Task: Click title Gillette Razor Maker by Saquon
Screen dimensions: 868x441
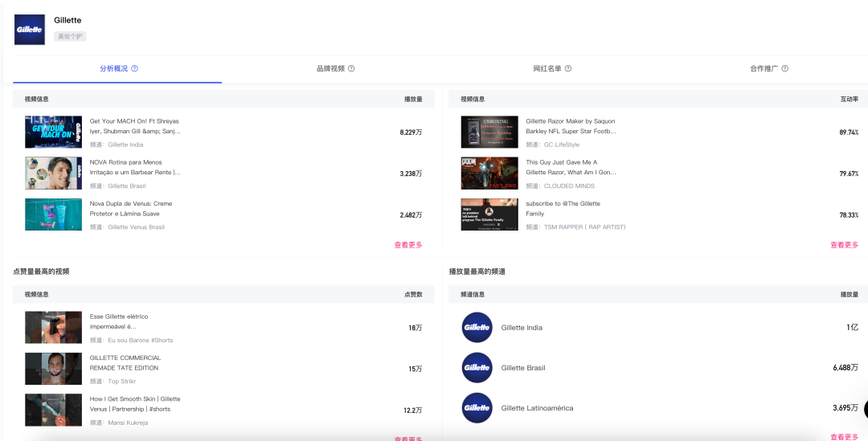Action: [x=571, y=126]
